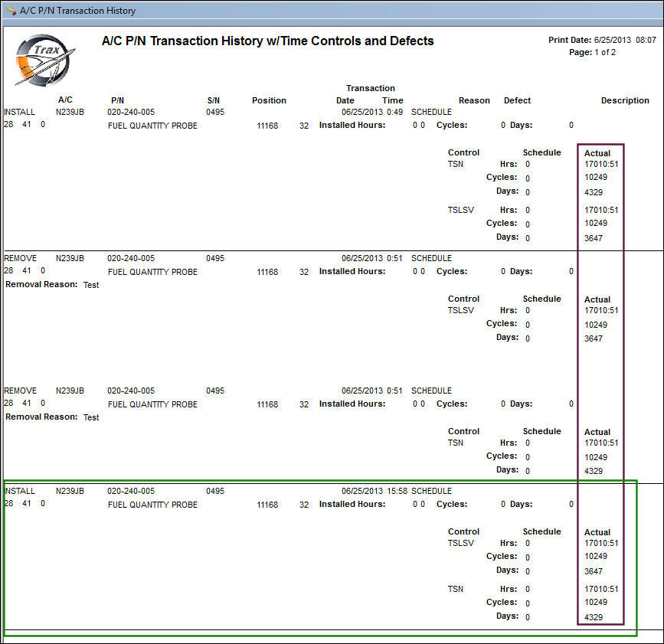The width and height of the screenshot is (664, 644).
Task: Click the transaction timestamp 06/25/2013 15:58
Action: click(375, 491)
